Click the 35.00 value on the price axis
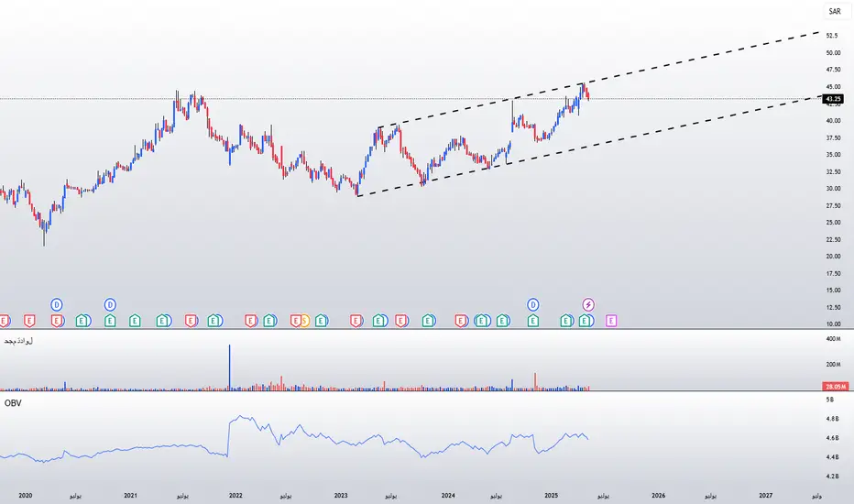The width and height of the screenshot is (854, 504). click(x=833, y=155)
